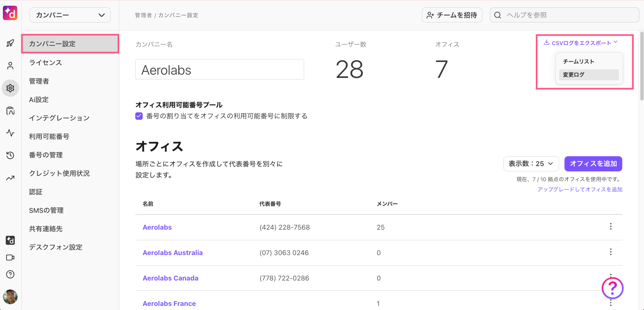Click the メンバー column header
The width and height of the screenshot is (644, 310).
(x=387, y=204)
